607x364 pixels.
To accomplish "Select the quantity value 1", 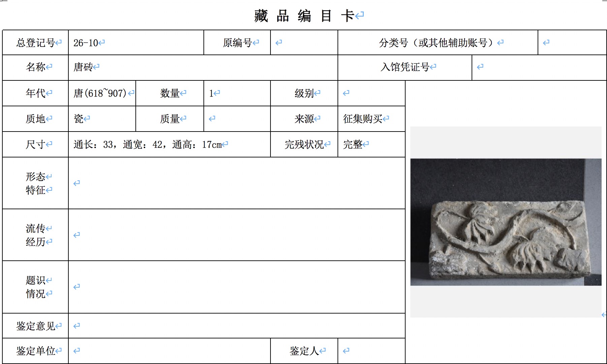I will point(211,93).
